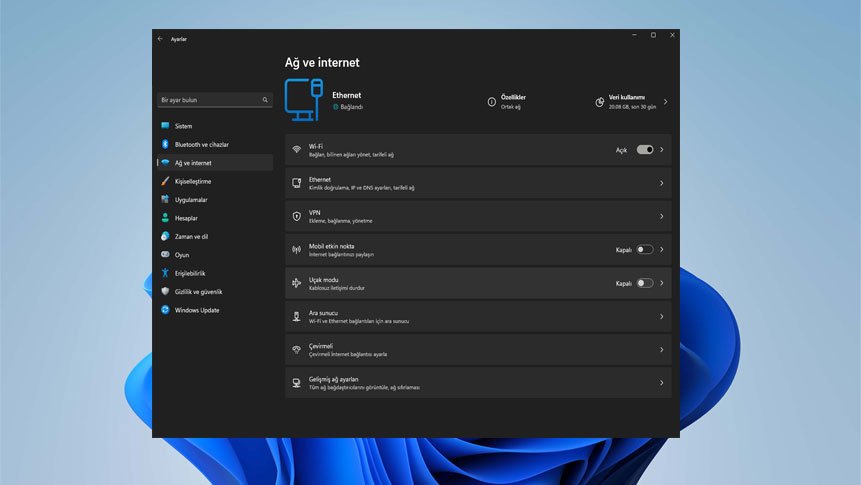The image size is (861, 485).
Task: Enable the Mobil etkin nokta toggle
Action: point(644,250)
